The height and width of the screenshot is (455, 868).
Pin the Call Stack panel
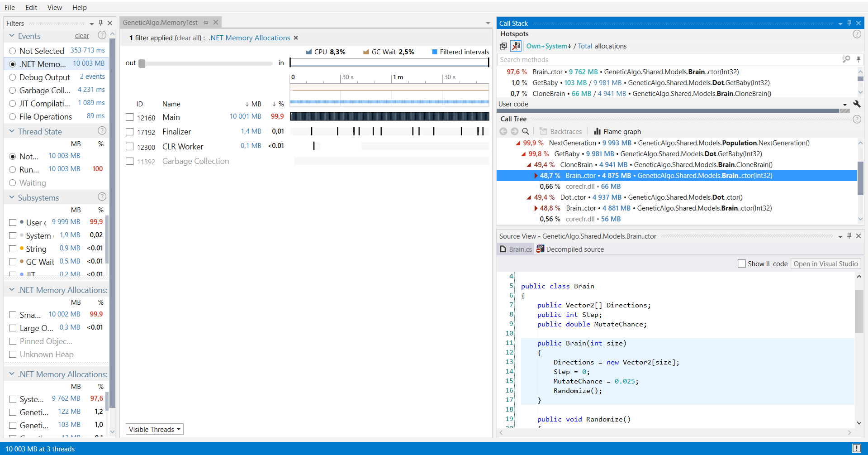pos(849,23)
